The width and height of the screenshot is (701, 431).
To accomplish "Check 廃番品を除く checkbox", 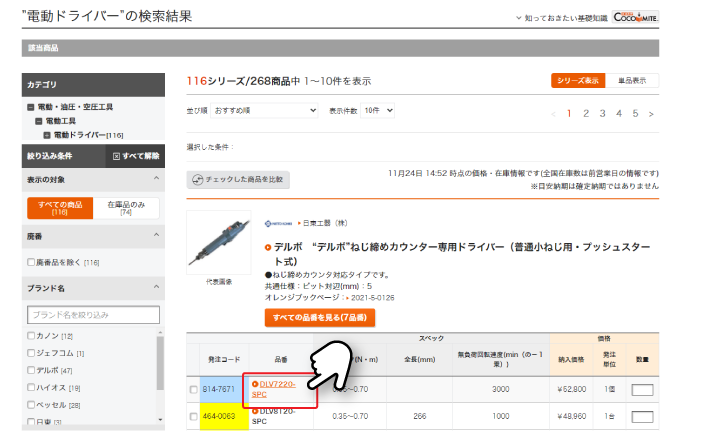I will point(31,262).
